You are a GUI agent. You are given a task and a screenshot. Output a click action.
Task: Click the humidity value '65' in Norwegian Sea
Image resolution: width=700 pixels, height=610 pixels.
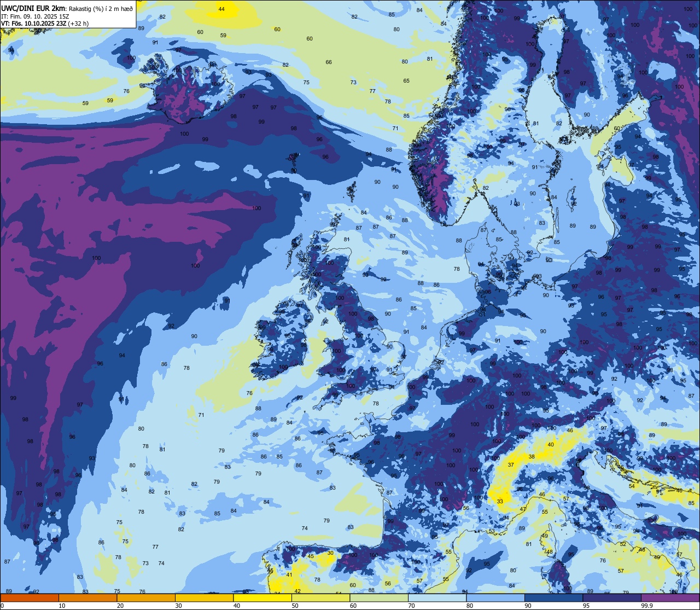(406, 81)
